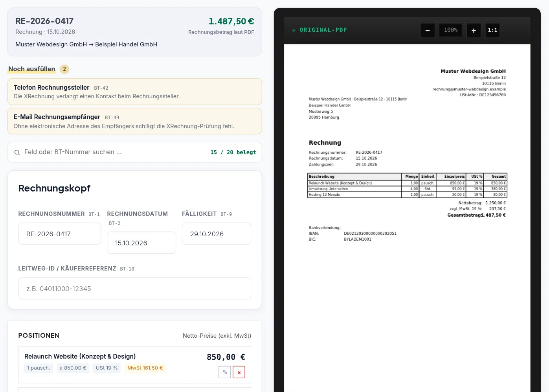The image size is (549, 392).
Task: Click 'Umsetzung Unterseiten' row in the PDF table
Action: [407, 189]
